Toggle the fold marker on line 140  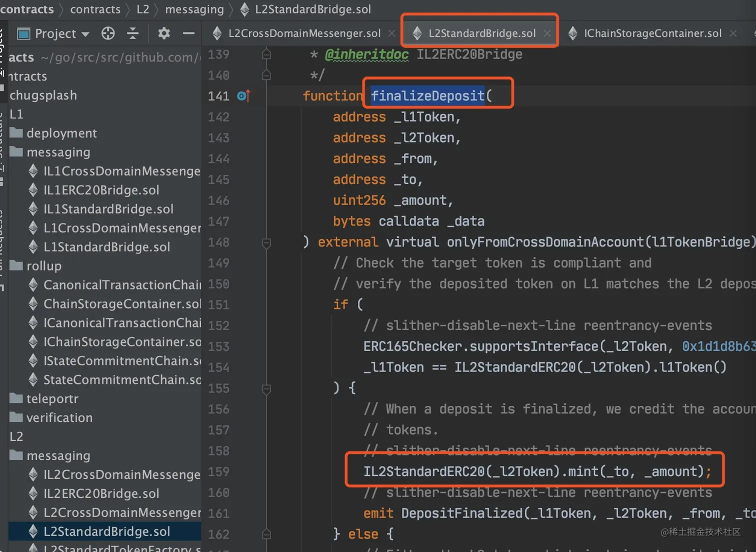click(266, 75)
